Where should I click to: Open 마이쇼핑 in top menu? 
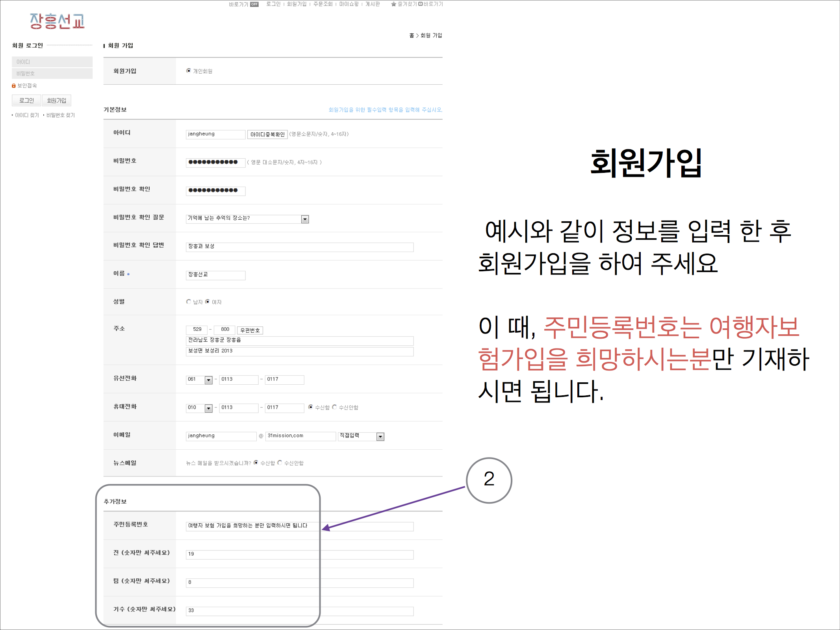click(x=349, y=4)
